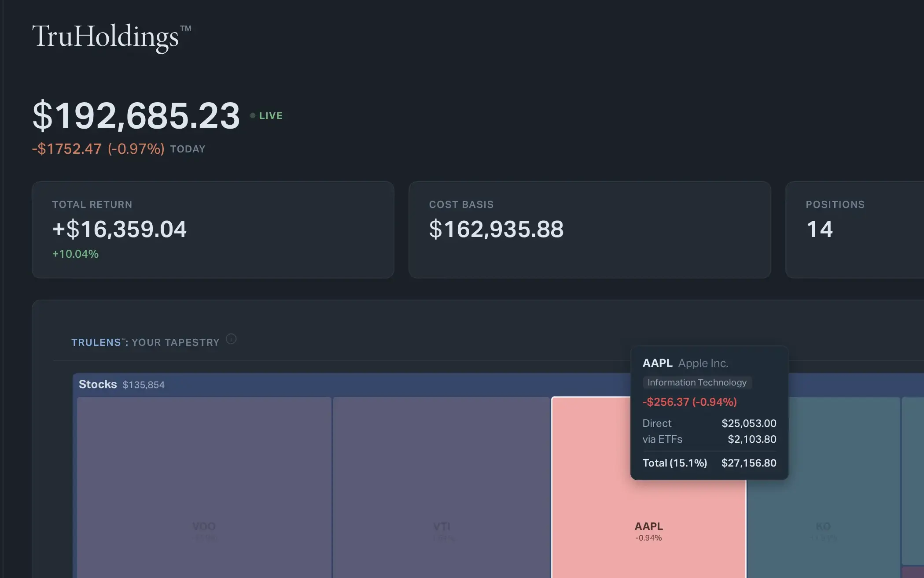Click the TruHoldings logo
924x578 pixels.
[111, 37]
